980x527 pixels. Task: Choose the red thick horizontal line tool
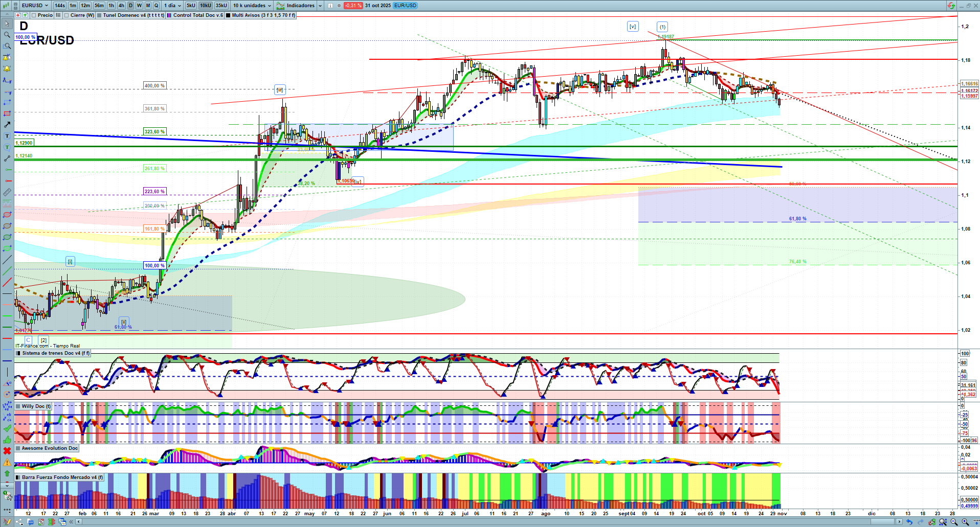click(7, 338)
